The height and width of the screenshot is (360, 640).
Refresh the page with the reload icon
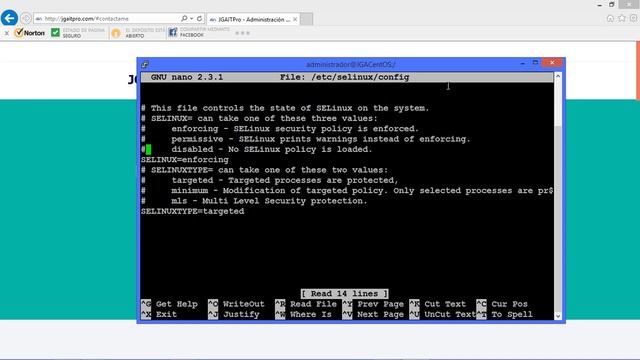click(x=199, y=18)
